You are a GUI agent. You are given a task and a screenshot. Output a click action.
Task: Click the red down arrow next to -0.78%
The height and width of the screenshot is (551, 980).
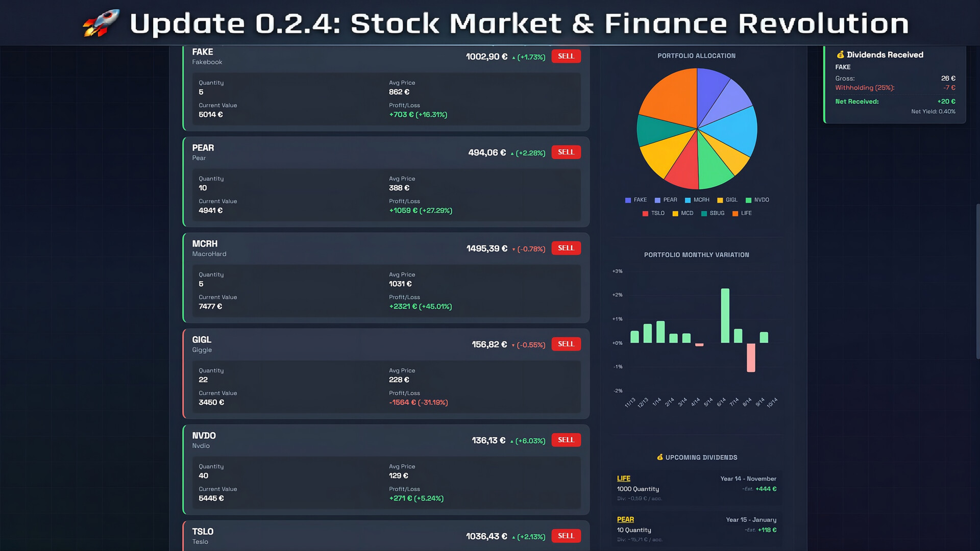(x=513, y=249)
